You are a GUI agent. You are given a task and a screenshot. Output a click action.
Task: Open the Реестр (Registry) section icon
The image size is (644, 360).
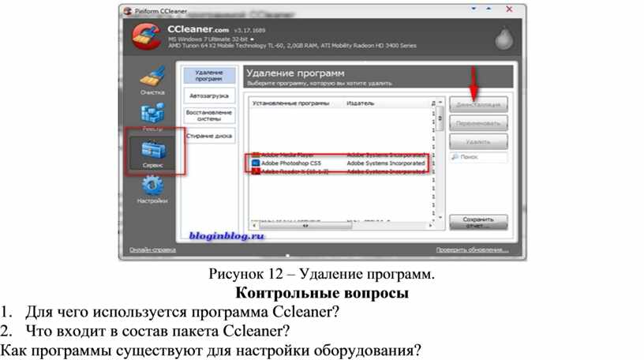click(152, 114)
